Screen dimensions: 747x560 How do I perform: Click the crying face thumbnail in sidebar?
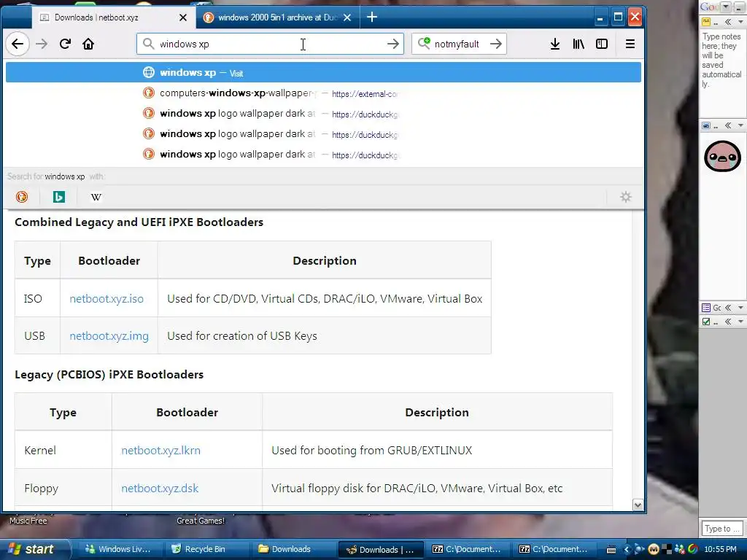[722, 156]
